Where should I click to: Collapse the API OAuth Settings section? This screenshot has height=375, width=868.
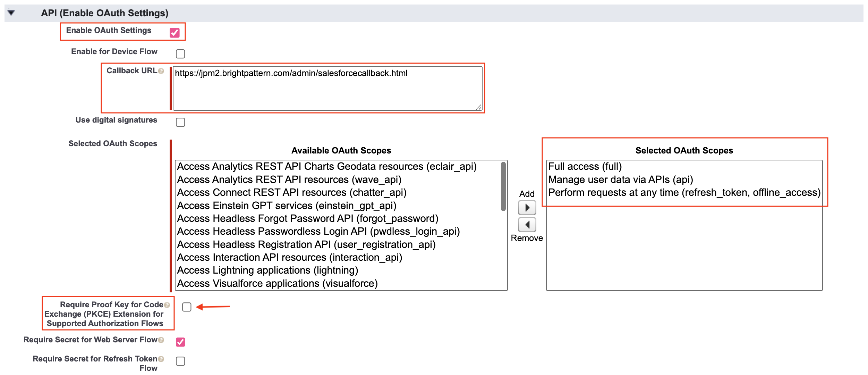11,13
